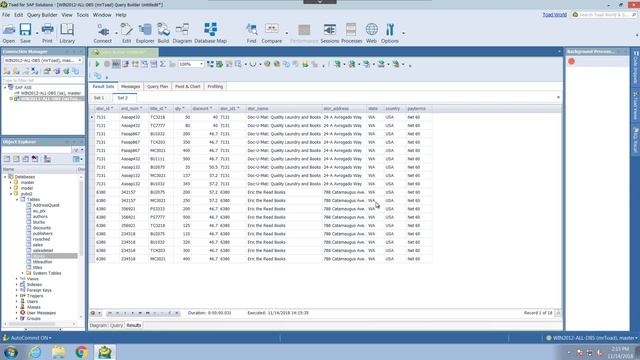Select the Set 1 result tab

click(x=99, y=98)
